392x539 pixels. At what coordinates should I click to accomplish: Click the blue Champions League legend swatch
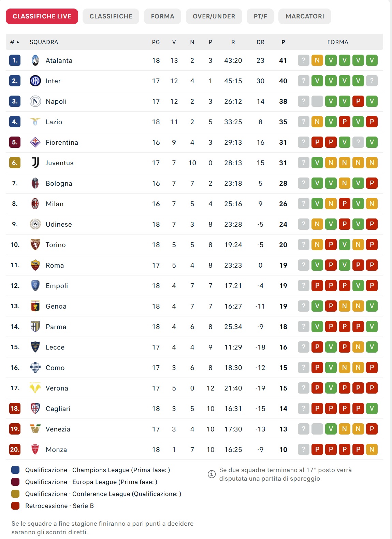click(15, 470)
